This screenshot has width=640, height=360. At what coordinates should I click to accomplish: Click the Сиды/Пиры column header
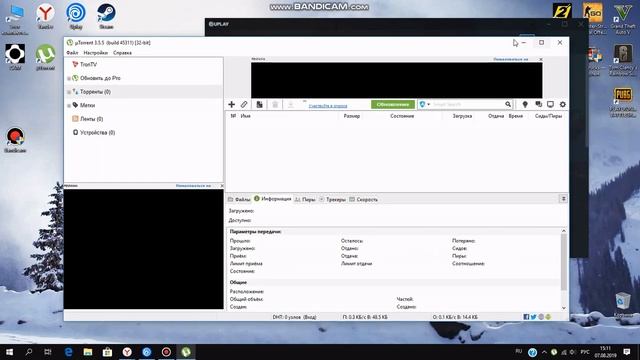point(549,116)
